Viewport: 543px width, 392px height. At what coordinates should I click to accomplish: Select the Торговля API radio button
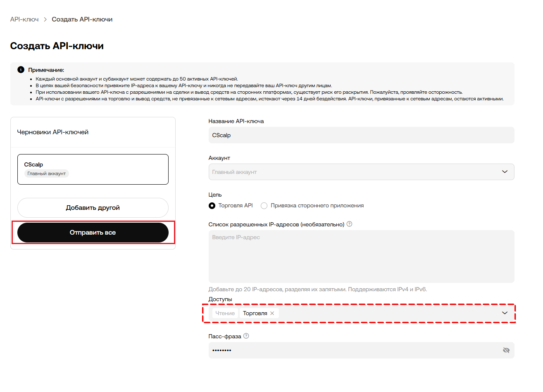click(x=212, y=206)
